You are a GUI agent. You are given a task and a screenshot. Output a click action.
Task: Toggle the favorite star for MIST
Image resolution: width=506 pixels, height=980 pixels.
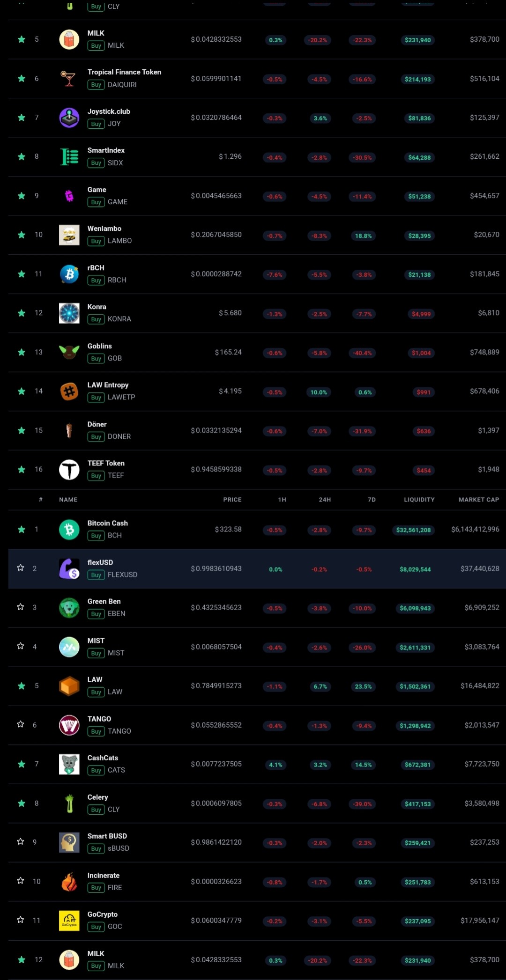(21, 646)
